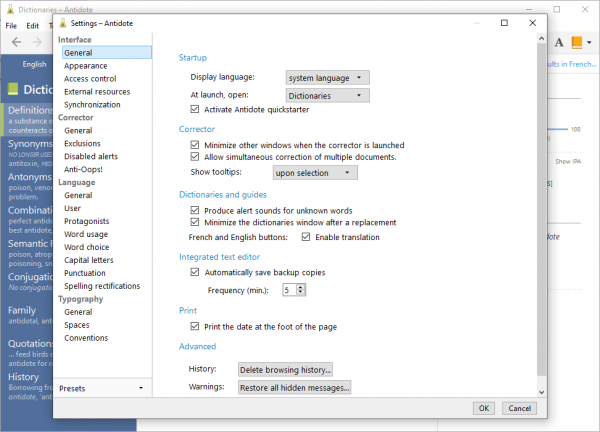Viewport: 600px width, 432px height.
Task: Select Punctuation settings
Action: pos(85,273)
